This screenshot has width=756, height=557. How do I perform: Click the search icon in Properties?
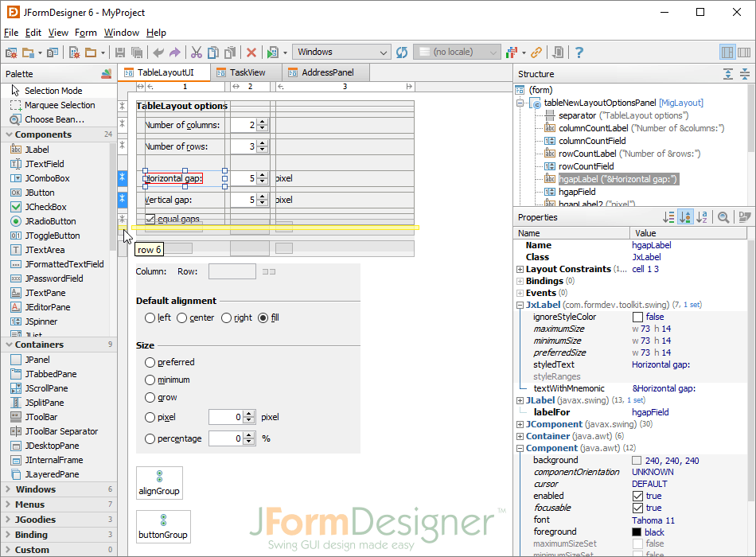pos(723,217)
